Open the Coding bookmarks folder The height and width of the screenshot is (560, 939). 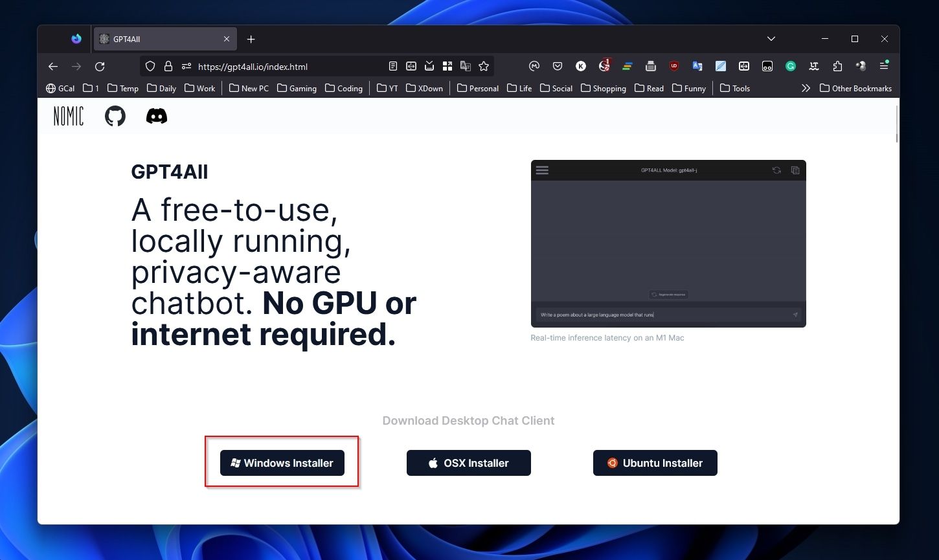click(x=344, y=88)
